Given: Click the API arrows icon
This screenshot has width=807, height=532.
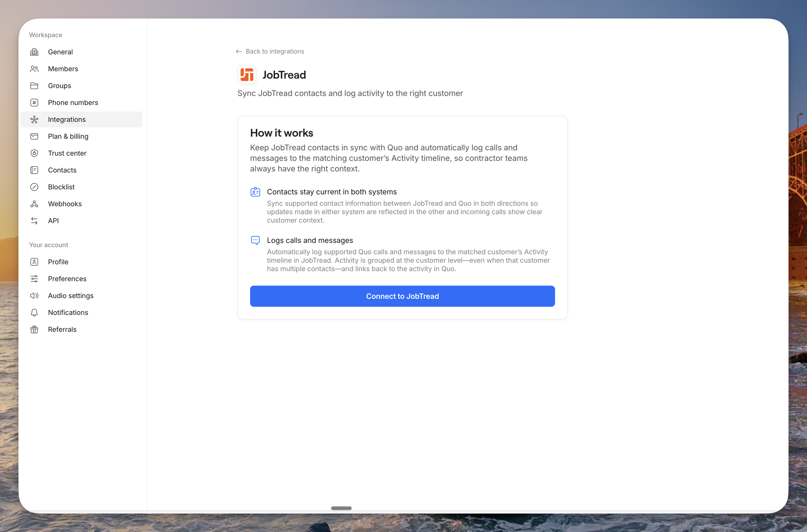Looking at the screenshot, I should click(34, 221).
